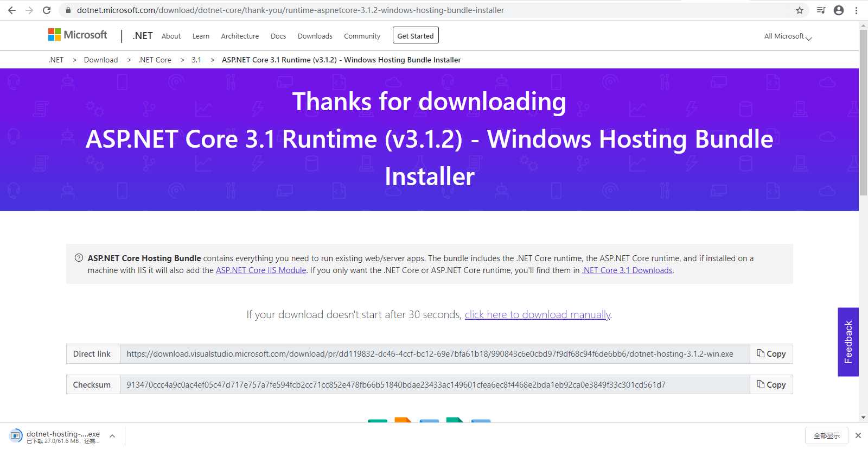Click the page vertical scrollbar

(x=863, y=113)
